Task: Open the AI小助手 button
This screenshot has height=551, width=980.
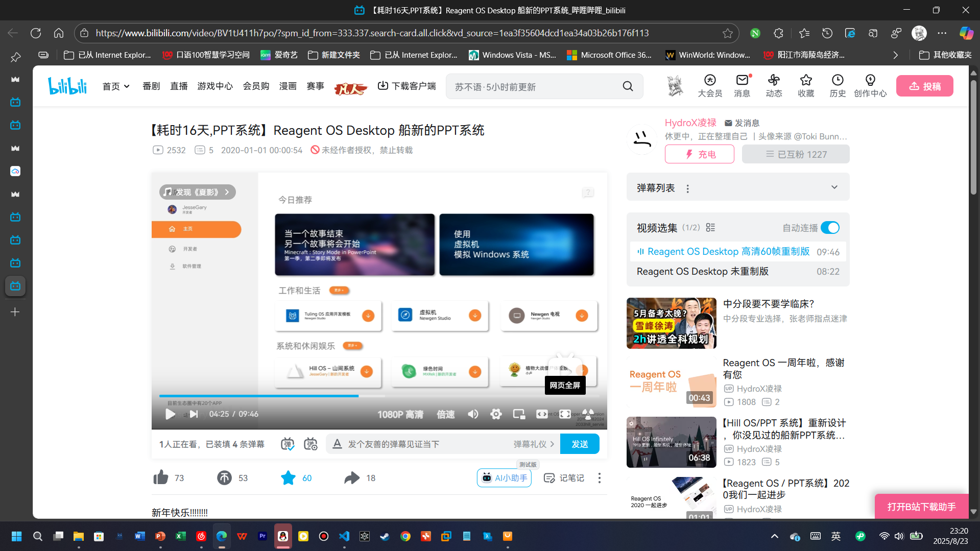Action: (x=504, y=478)
